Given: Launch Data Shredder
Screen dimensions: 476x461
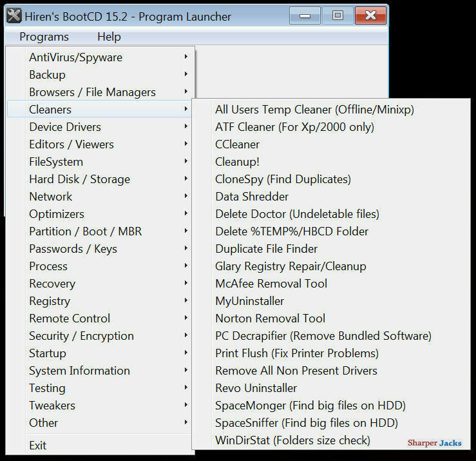Looking at the screenshot, I should 331,196.
